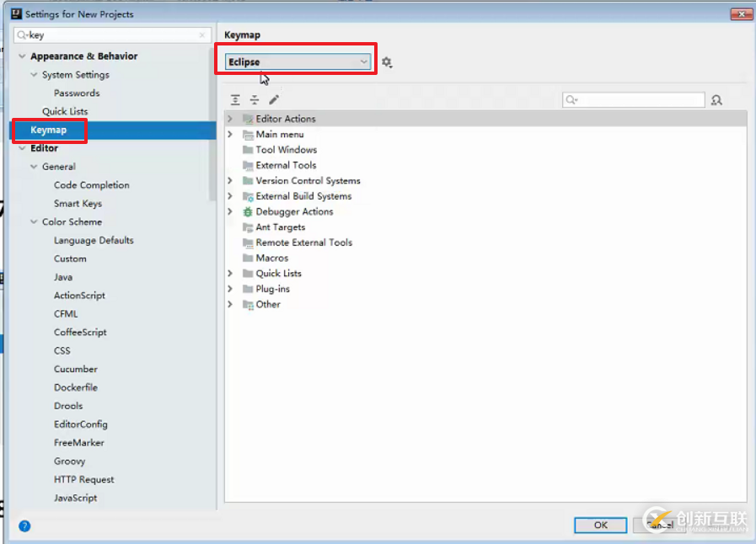The height and width of the screenshot is (544, 756).
Task: Click the Collapse All keymap toolbar icon
Action: point(255,99)
